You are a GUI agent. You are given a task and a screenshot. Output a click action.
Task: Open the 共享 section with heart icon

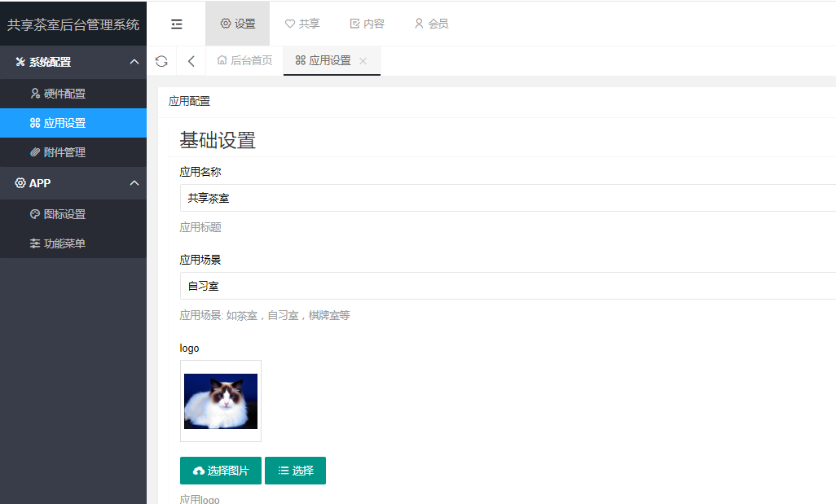click(302, 24)
